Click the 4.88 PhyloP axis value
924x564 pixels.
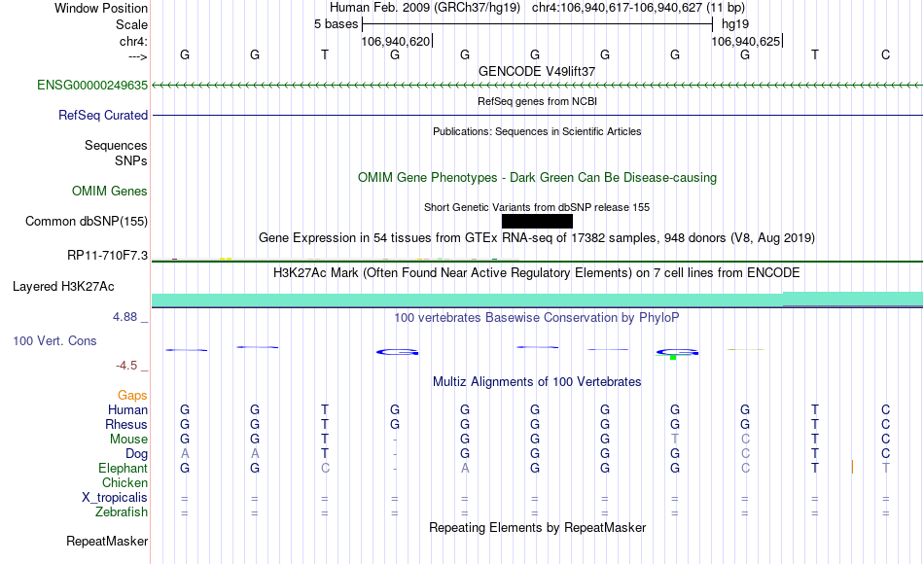tap(124, 317)
